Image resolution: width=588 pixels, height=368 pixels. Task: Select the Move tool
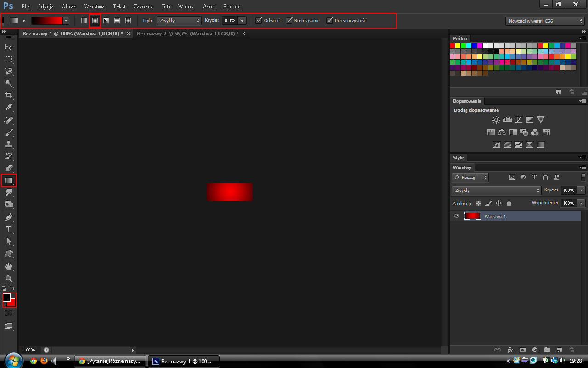pyautogui.click(x=9, y=47)
